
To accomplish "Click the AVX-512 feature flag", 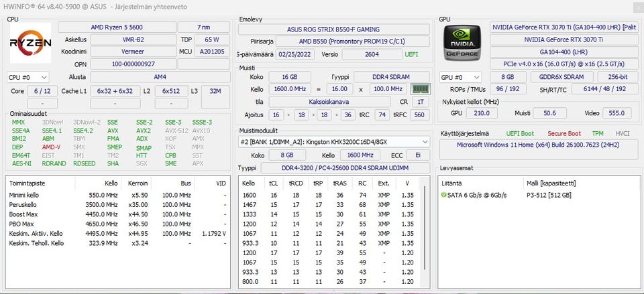I will (176, 131).
